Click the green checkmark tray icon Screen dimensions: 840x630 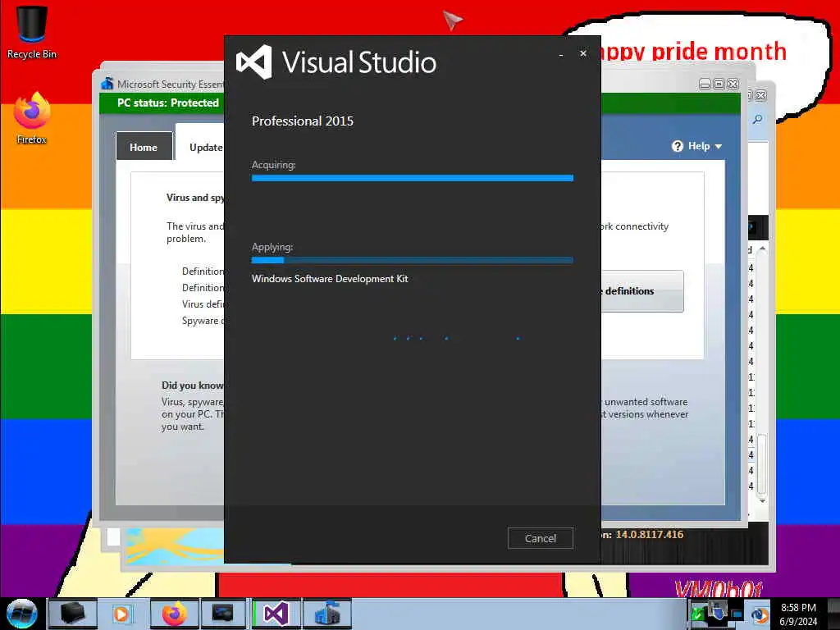tap(697, 614)
